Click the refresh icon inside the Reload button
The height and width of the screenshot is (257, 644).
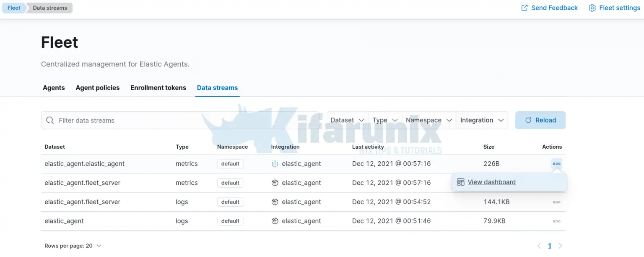point(529,120)
